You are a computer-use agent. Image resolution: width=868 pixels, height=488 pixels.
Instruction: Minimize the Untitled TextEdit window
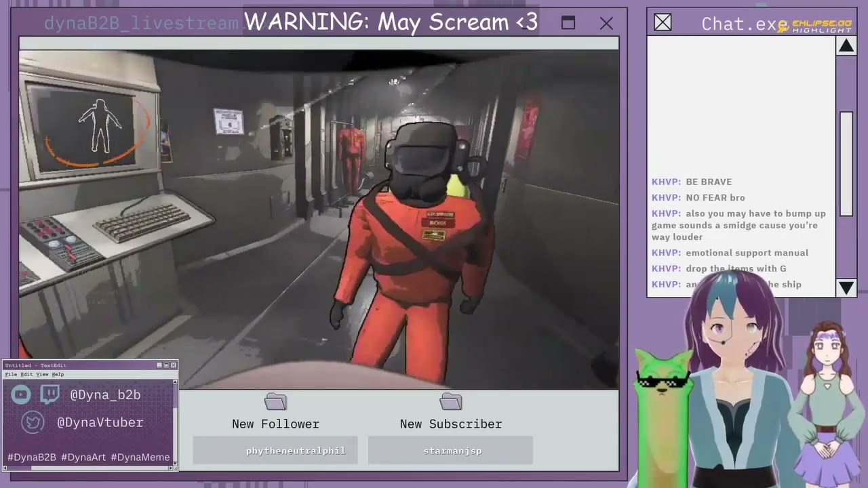coord(159,365)
